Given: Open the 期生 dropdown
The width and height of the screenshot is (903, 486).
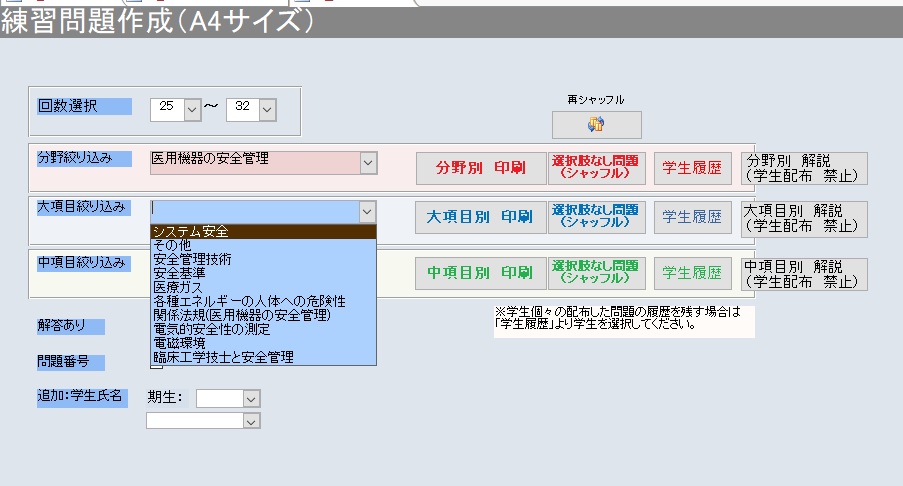Looking at the screenshot, I should pos(251,398).
